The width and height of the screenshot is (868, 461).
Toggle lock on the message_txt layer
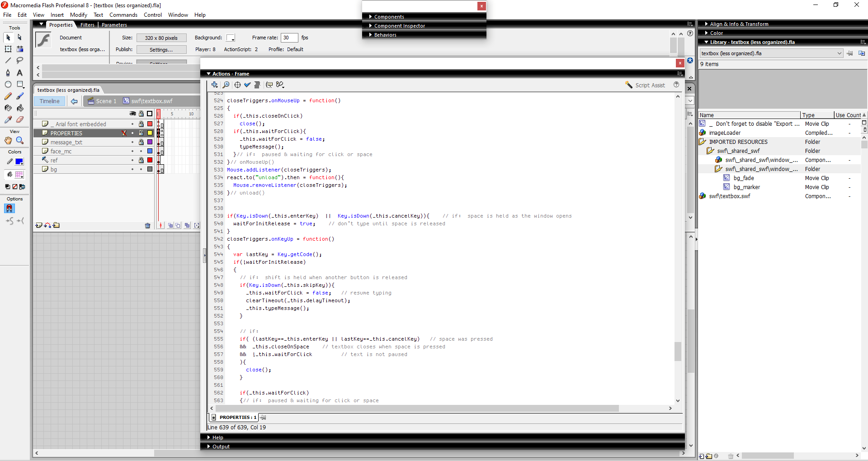click(x=141, y=142)
